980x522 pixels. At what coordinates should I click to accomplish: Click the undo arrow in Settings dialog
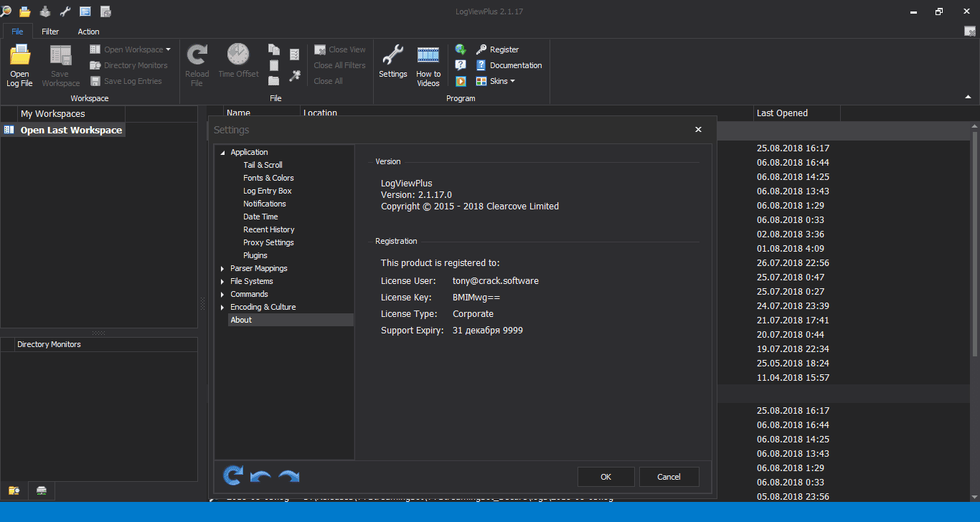[x=260, y=476]
